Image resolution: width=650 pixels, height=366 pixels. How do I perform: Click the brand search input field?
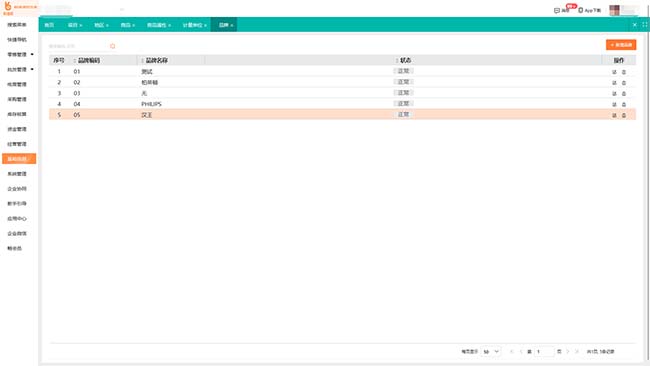point(78,46)
